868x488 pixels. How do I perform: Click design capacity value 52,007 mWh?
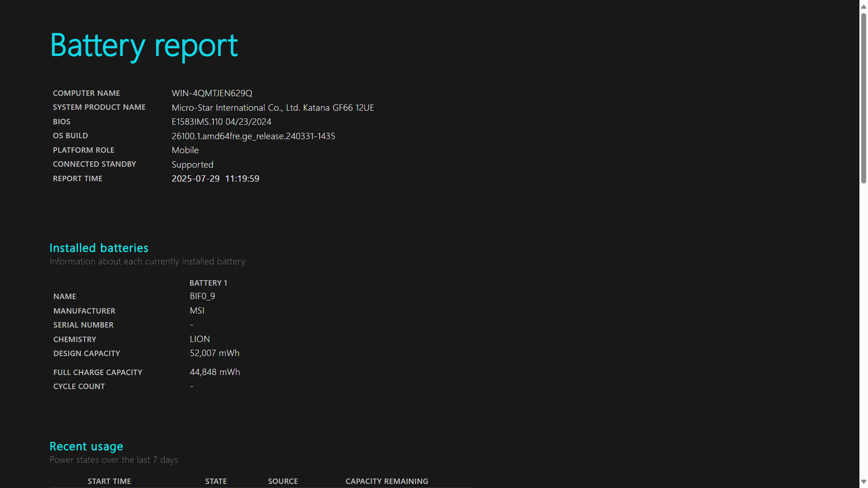point(214,353)
